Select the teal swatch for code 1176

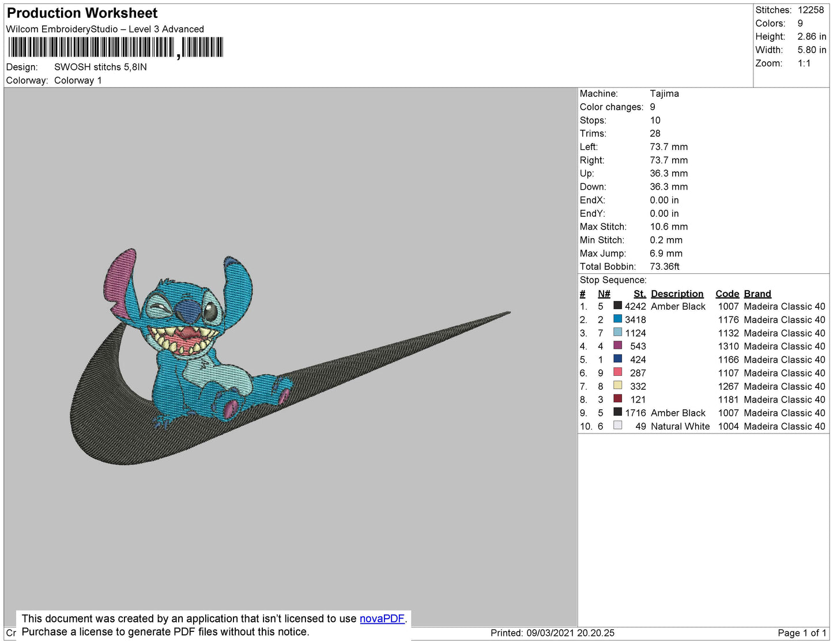coord(617,319)
